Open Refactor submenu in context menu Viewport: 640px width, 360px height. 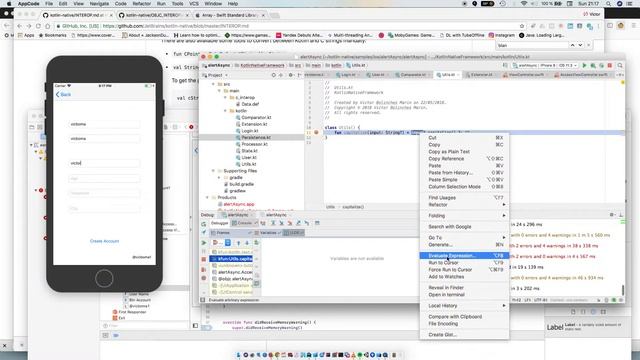pyautogui.click(x=464, y=204)
